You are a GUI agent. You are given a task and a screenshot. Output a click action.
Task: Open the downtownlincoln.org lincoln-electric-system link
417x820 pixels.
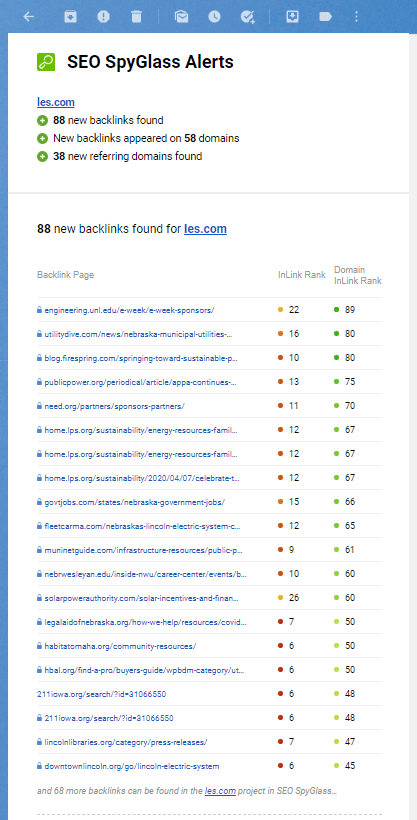[132, 766]
